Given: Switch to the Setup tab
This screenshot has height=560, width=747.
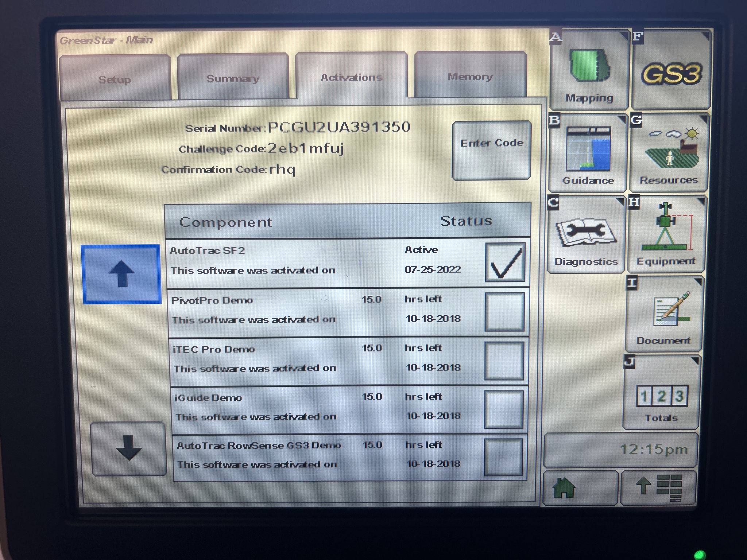Looking at the screenshot, I should [x=115, y=78].
